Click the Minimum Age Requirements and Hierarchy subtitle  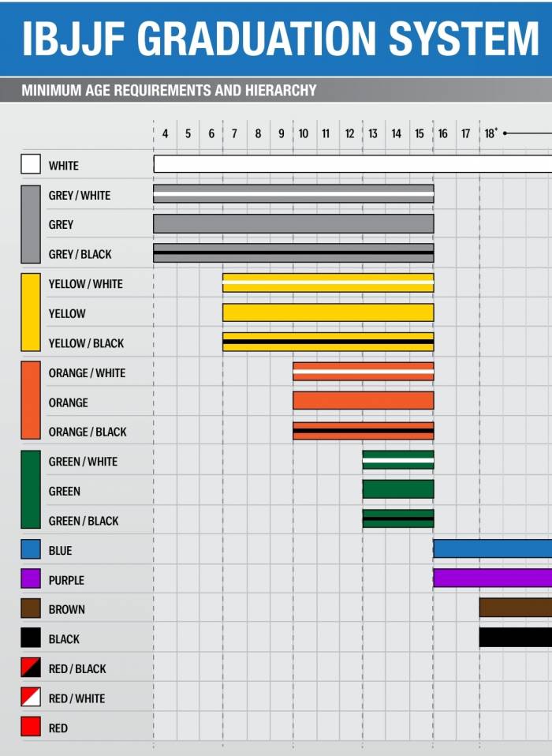(169, 90)
